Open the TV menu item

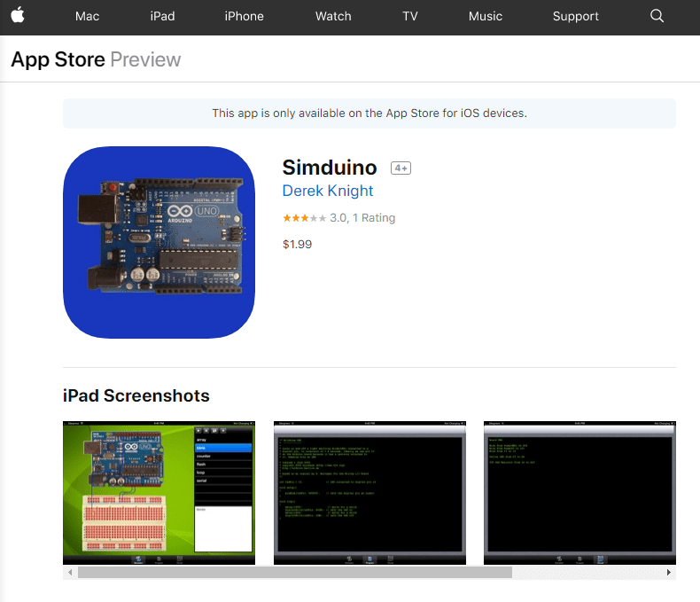(x=410, y=17)
